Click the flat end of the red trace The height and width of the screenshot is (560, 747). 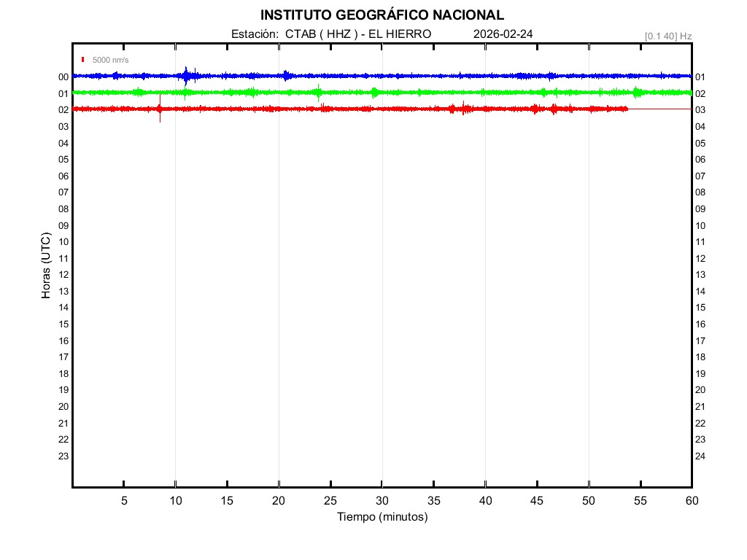point(659,109)
